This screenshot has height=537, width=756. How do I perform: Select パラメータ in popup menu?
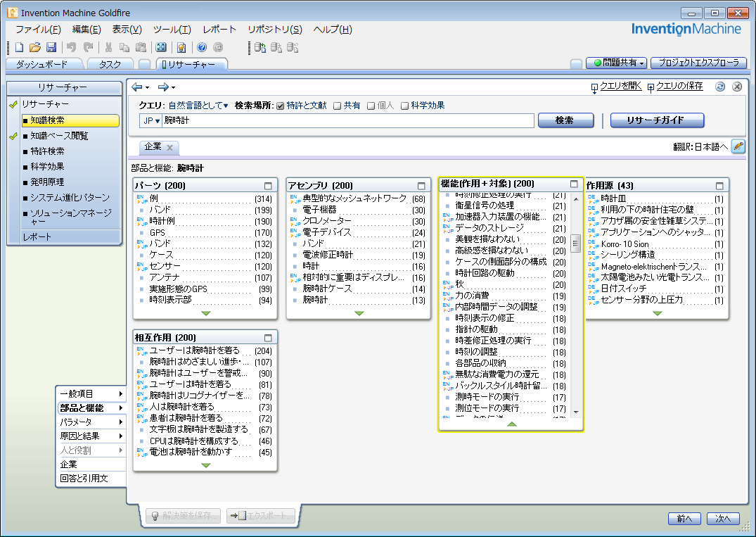(x=91, y=422)
